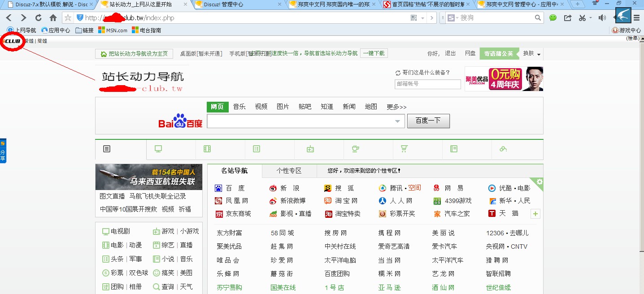
Task: Open the MSN.com bookmark
Action: [x=113, y=30]
